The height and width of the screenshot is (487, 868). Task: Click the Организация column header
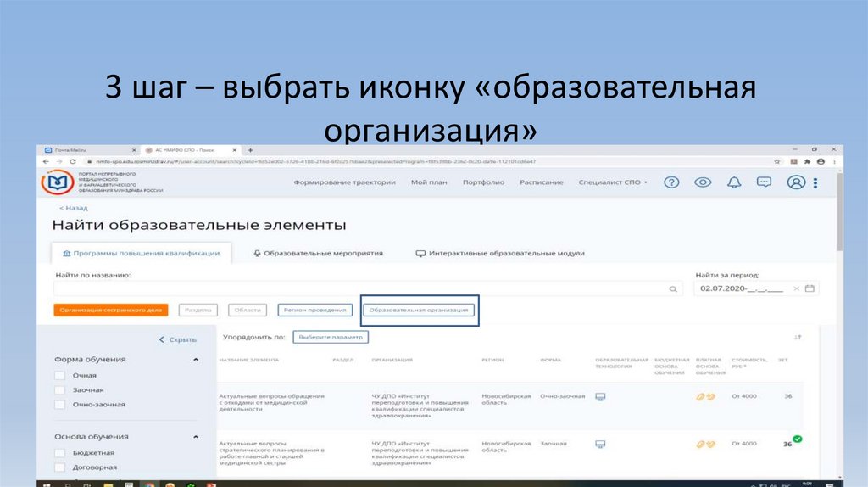click(392, 360)
